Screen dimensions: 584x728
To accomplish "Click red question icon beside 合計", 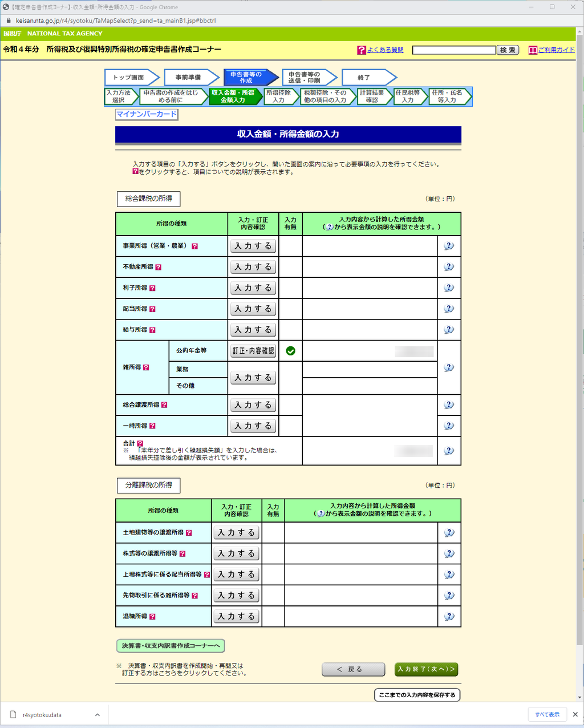I will coord(140,443).
